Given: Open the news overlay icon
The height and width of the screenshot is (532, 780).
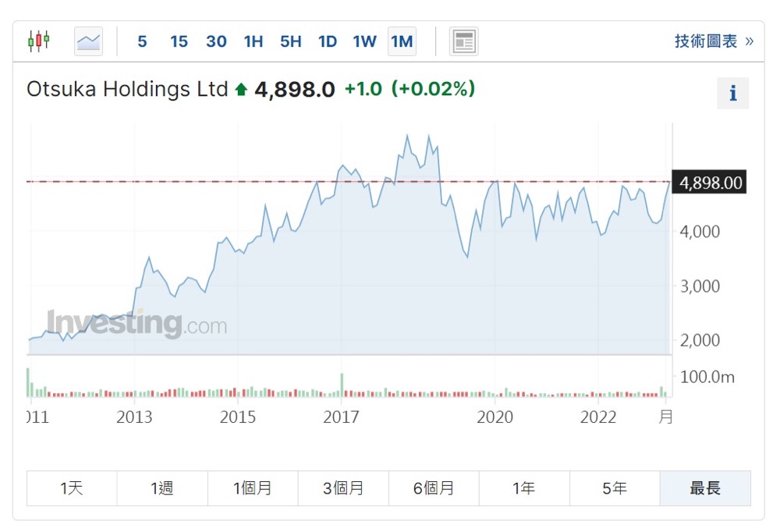Looking at the screenshot, I should (x=463, y=41).
